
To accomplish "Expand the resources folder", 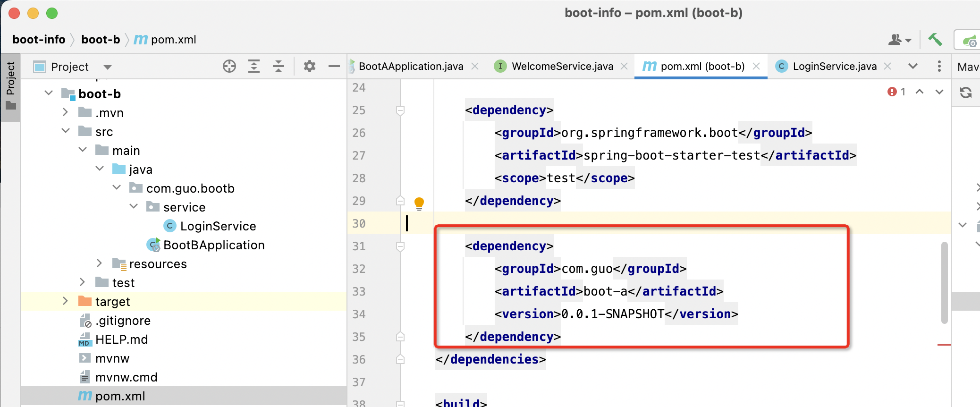I will click(100, 263).
